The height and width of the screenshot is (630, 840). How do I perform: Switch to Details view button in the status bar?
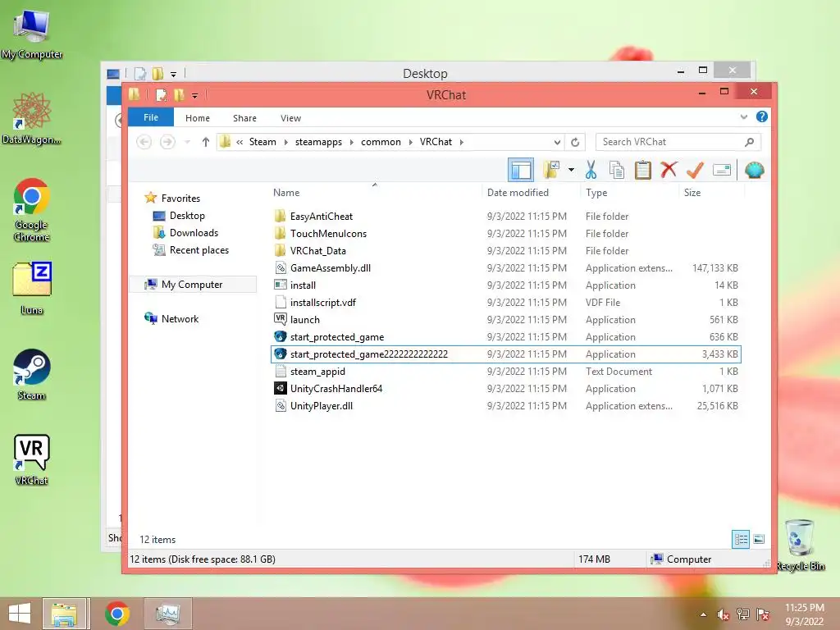tap(741, 539)
